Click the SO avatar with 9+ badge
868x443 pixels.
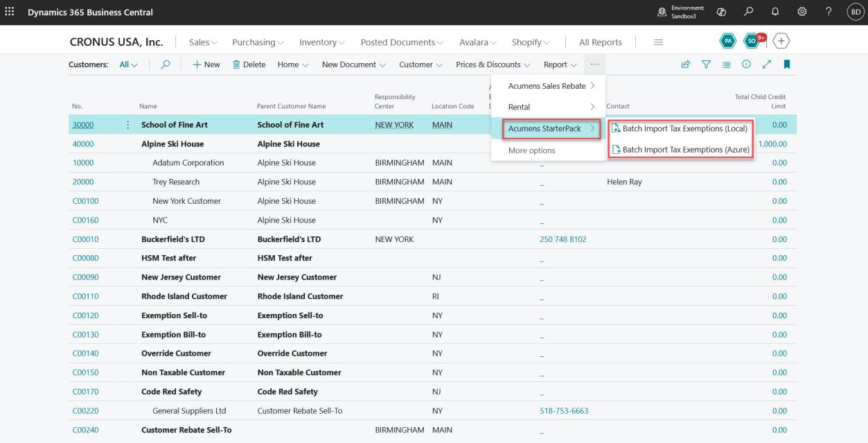tap(752, 42)
